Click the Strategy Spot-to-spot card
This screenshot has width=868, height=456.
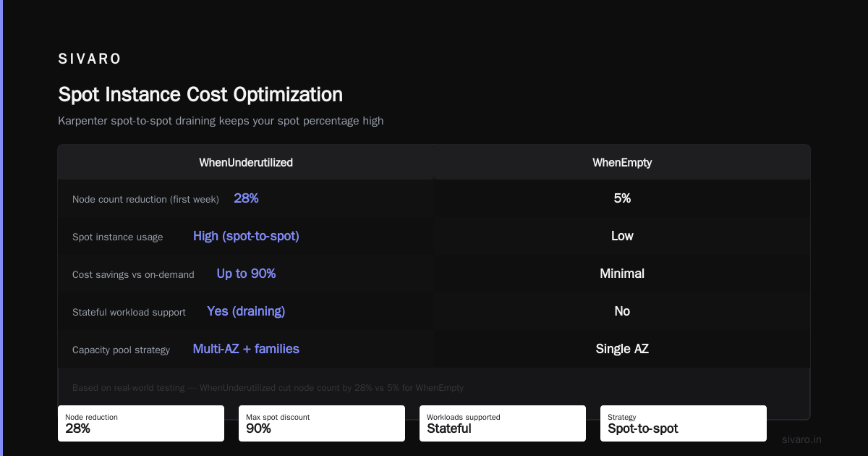[x=684, y=423]
